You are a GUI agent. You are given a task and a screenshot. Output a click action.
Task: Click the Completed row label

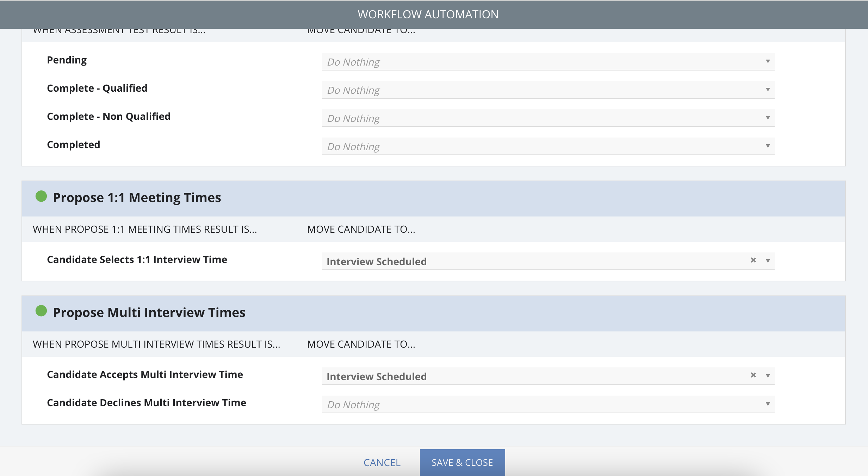[x=74, y=145]
